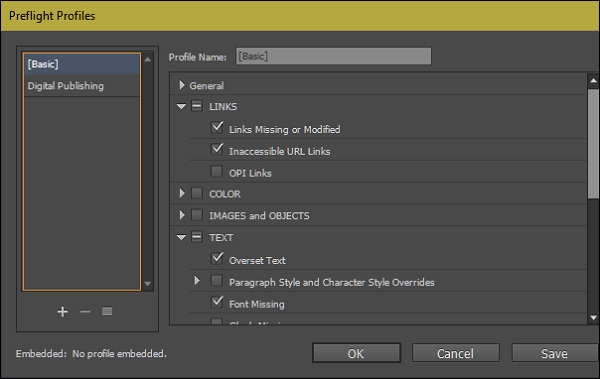Viewport: 600px width, 379px height.
Task: Click settings panel scroll up arrow
Action: (x=593, y=80)
